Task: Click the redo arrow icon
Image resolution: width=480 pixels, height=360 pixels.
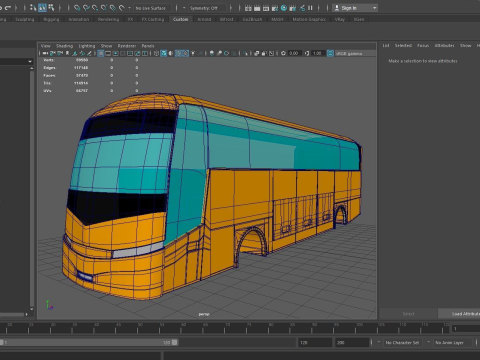Action: (x=7, y=7)
